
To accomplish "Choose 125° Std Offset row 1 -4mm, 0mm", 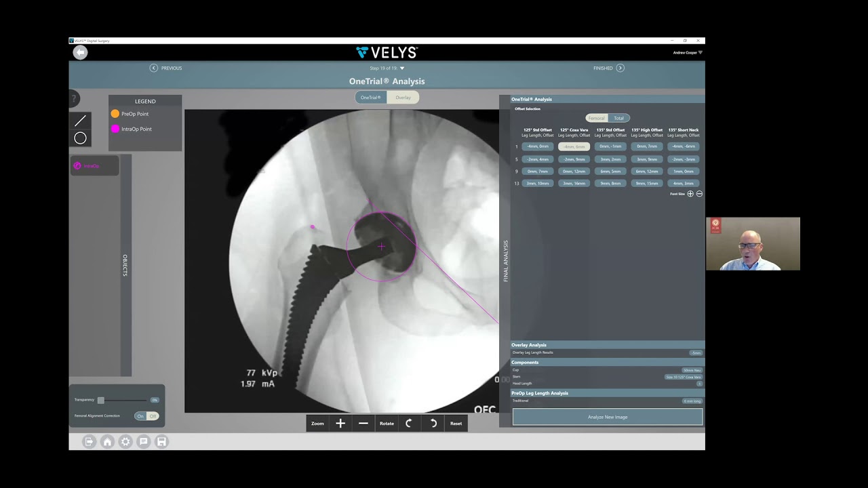I will tap(538, 146).
